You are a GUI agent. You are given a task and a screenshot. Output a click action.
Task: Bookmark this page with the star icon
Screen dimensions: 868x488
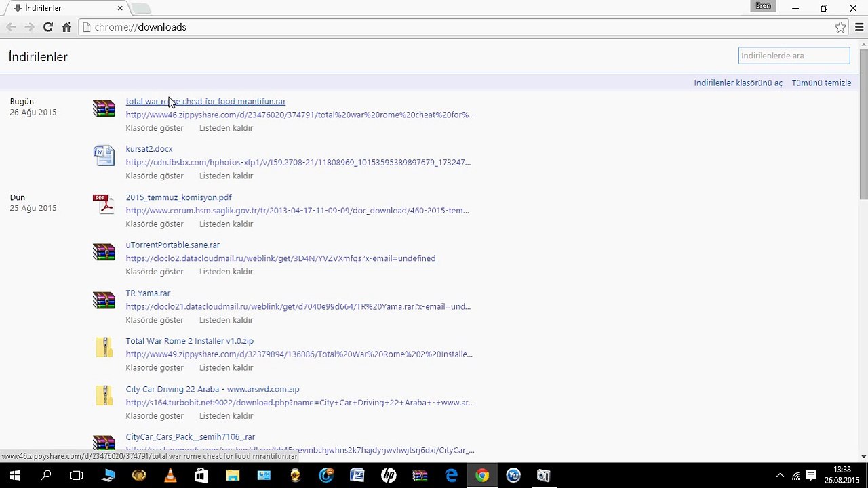(840, 27)
